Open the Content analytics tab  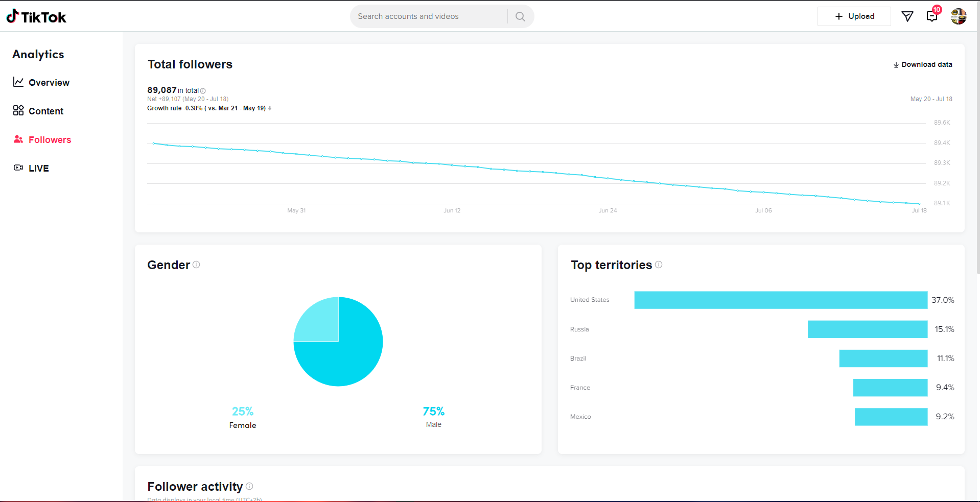click(38, 111)
